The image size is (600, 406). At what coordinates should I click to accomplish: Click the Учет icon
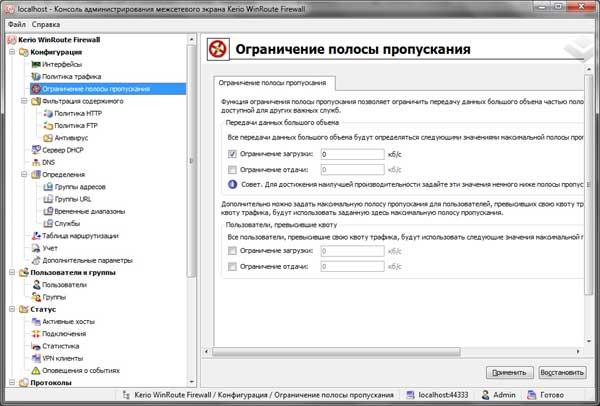coord(36,248)
